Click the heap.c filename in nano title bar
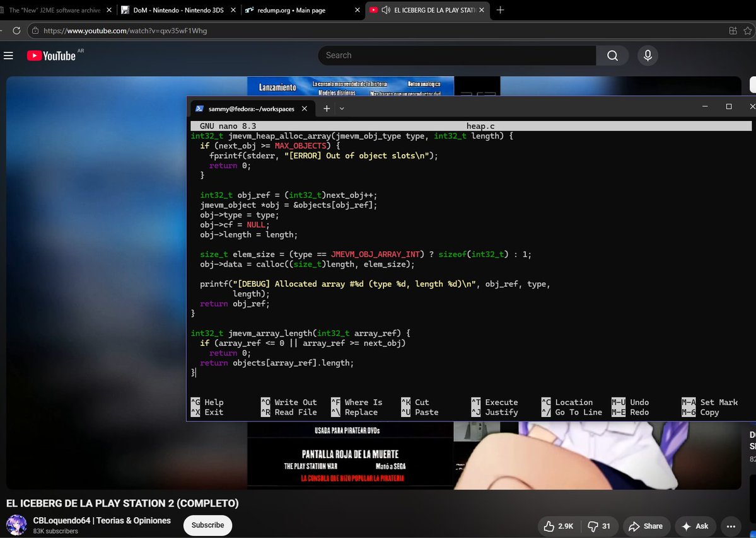This screenshot has height=538, width=756. pyautogui.click(x=480, y=126)
